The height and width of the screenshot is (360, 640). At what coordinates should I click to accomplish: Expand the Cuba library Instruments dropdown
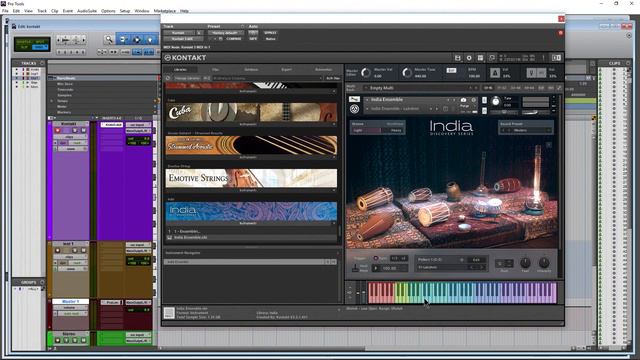tap(251, 124)
